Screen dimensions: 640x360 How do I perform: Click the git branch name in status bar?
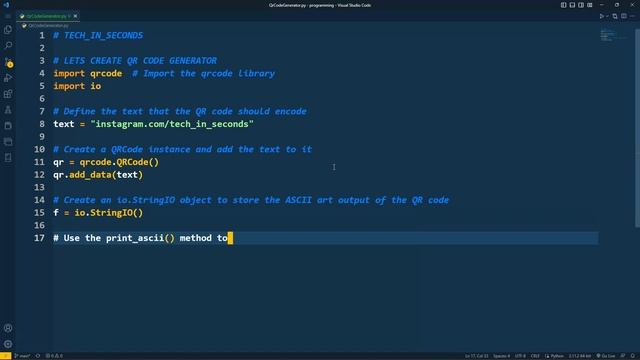coord(22,356)
